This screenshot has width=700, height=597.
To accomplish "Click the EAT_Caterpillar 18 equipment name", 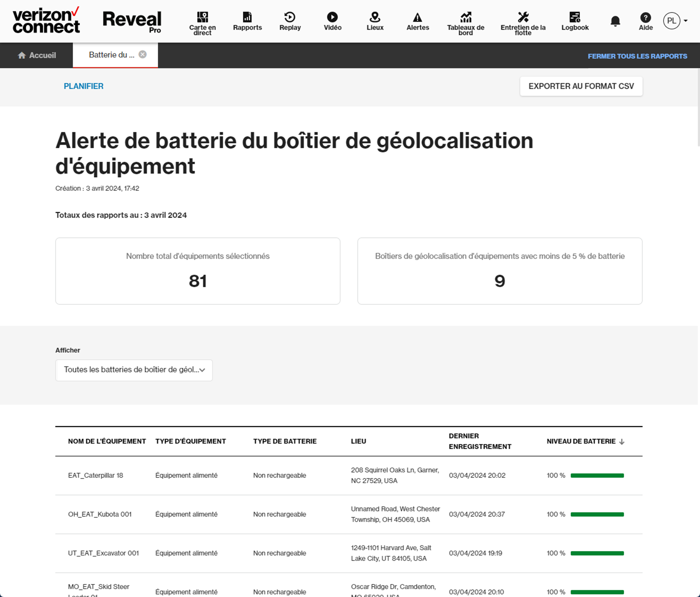I will pos(96,475).
